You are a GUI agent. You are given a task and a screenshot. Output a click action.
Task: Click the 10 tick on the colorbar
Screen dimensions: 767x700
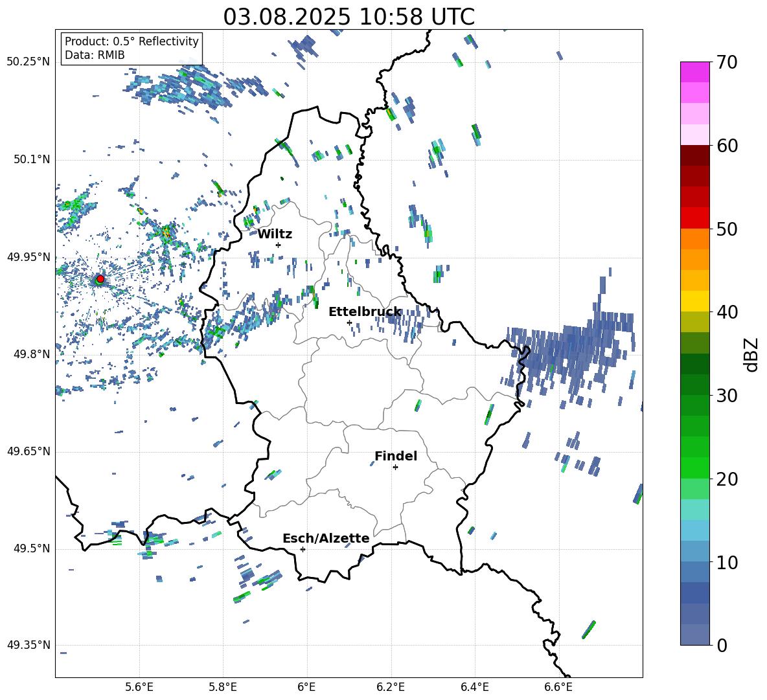pyautogui.click(x=727, y=562)
